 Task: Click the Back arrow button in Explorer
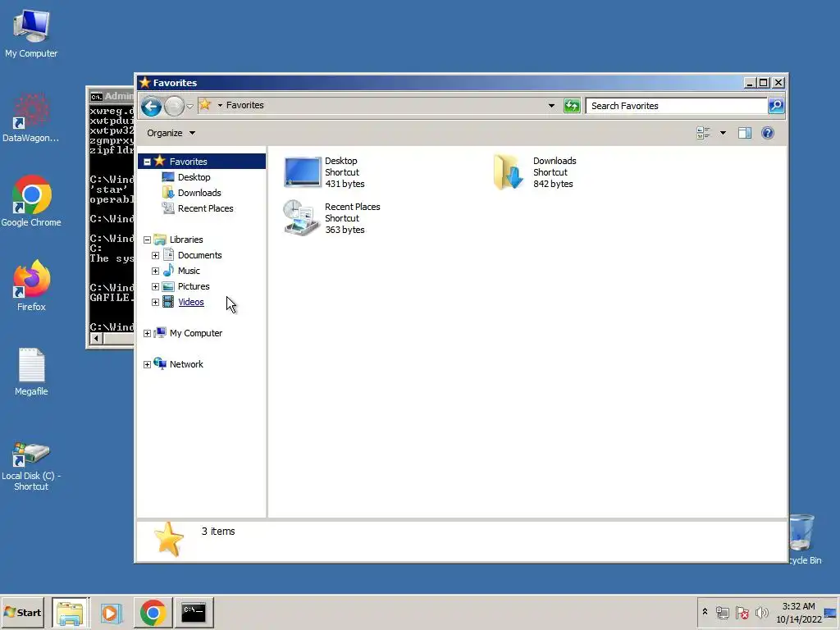[152, 106]
